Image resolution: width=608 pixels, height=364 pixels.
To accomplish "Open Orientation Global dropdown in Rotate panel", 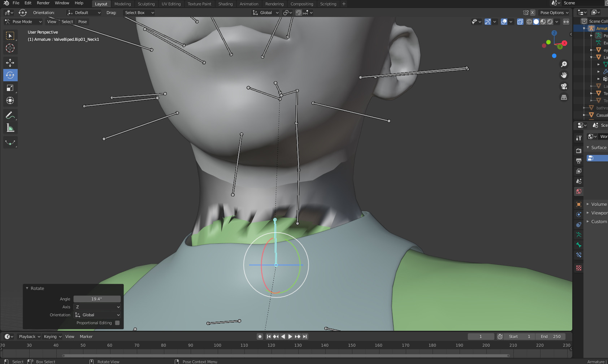I will coord(97,315).
